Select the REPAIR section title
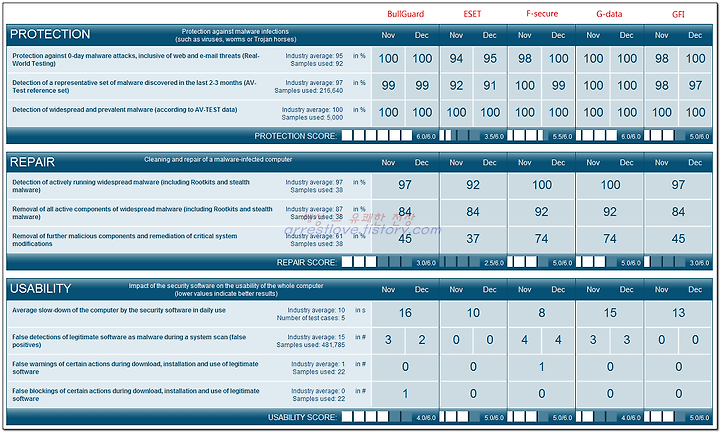 32,162
